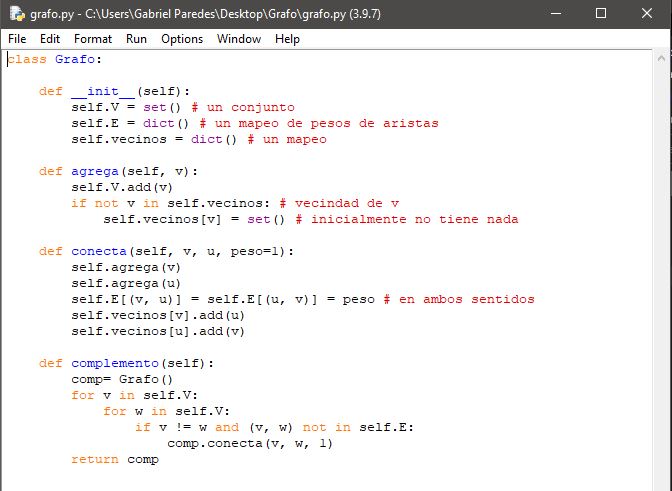This screenshot has height=491, width=672.
Task: Open the Run menu
Action: [x=136, y=39]
